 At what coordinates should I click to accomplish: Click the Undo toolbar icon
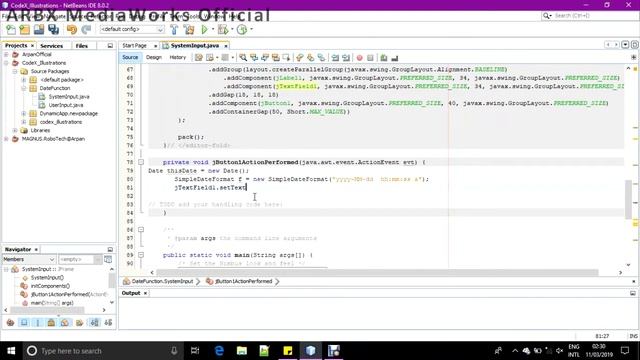[x=72, y=29]
